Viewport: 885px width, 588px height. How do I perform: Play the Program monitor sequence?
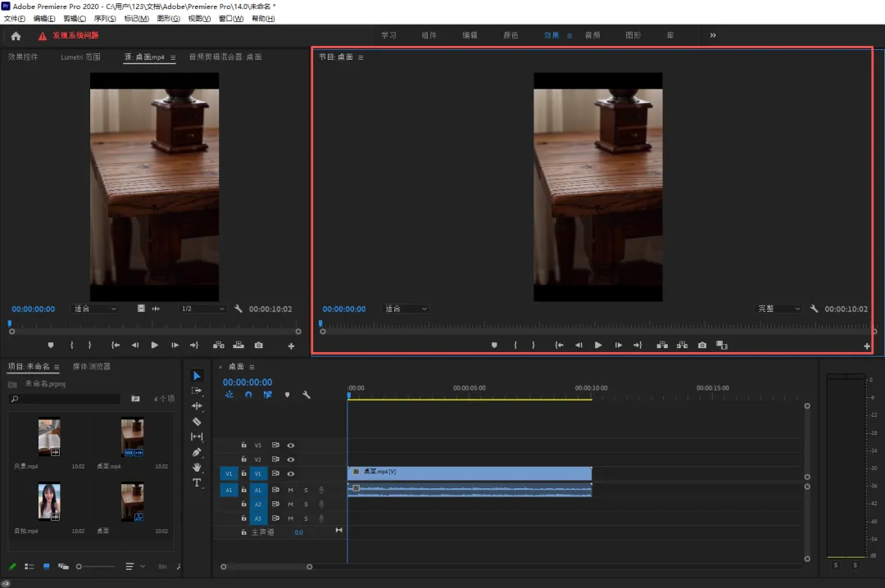click(x=598, y=346)
